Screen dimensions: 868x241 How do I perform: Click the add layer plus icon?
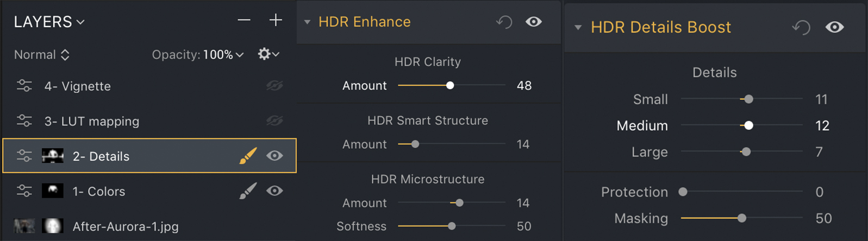click(x=276, y=21)
